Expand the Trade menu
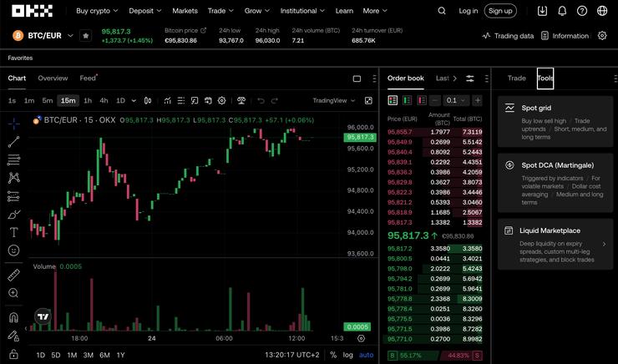 (x=220, y=11)
